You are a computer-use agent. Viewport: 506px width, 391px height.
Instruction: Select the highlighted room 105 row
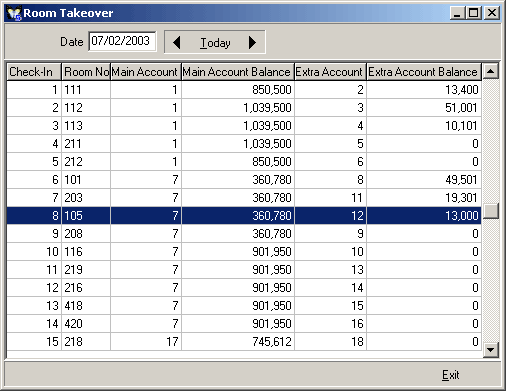(244, 216)
